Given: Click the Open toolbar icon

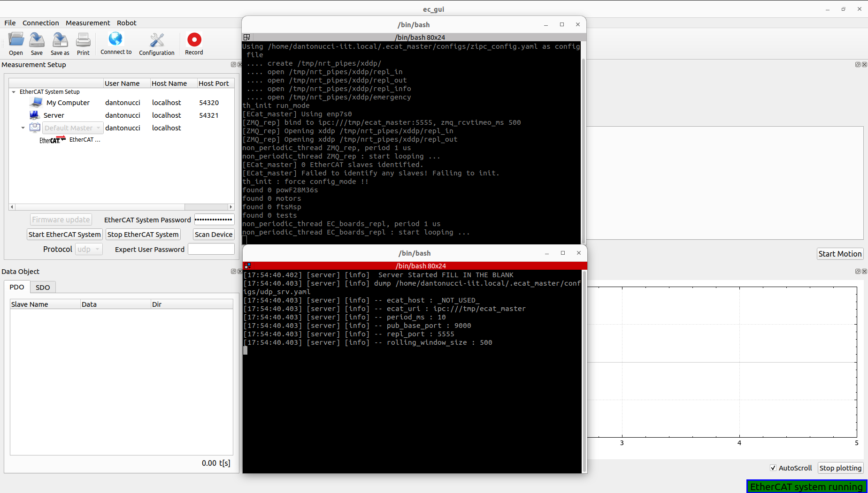Looking at the screenshot, I should [x=16, y=40].
